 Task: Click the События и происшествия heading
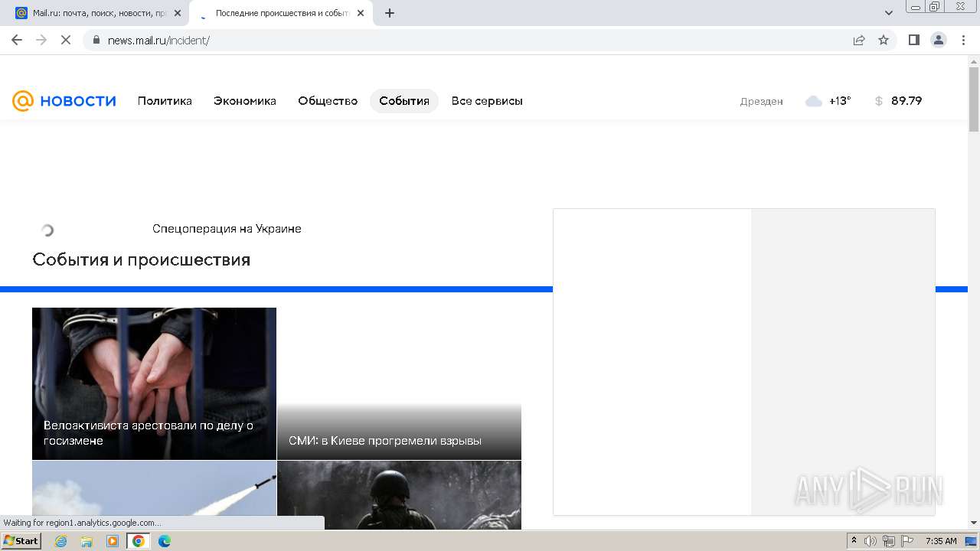point(142,260)
